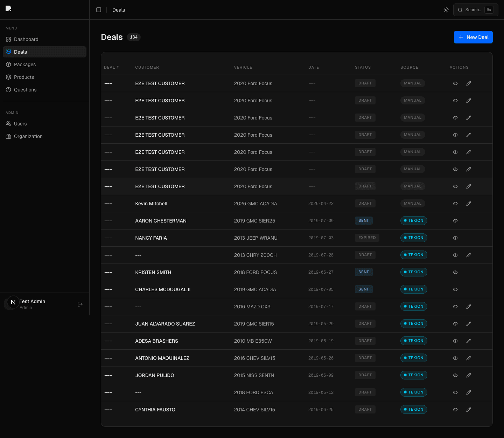Screen dimensions: 504x438
Task: Log out using the sign-out icon
Action: [80, 304]
